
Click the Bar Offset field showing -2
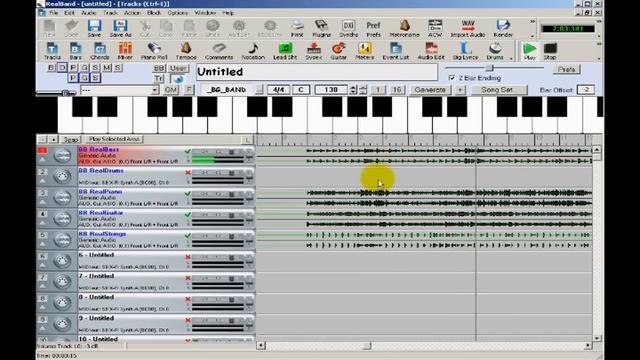585,90
